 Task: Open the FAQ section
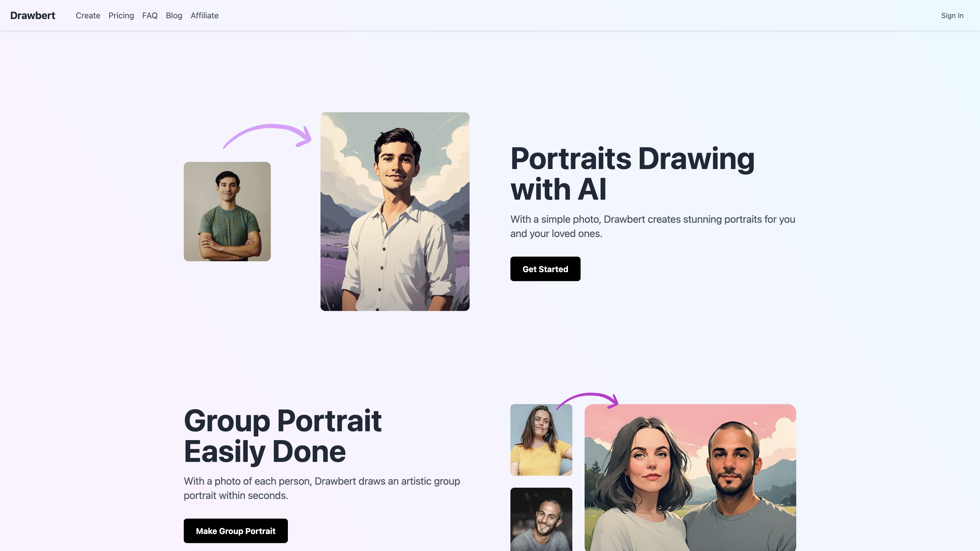[x=149, y=16]
